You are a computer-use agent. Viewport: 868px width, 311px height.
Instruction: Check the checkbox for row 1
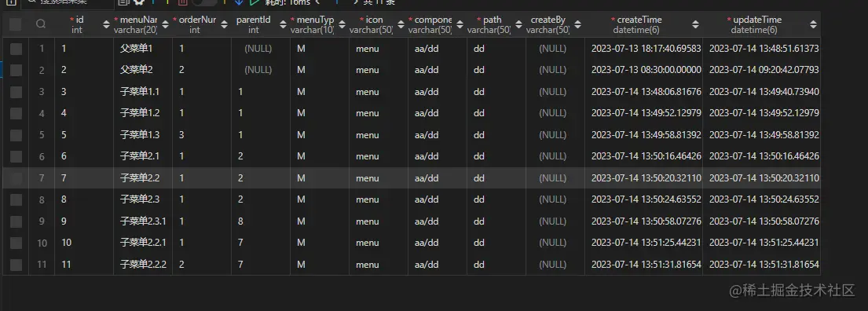16,49
